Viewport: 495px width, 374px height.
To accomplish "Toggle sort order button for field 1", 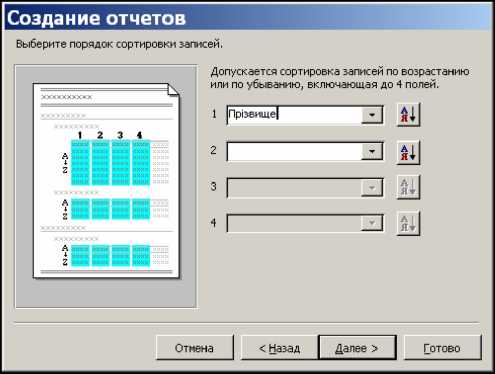I will [x=408, y=115].
